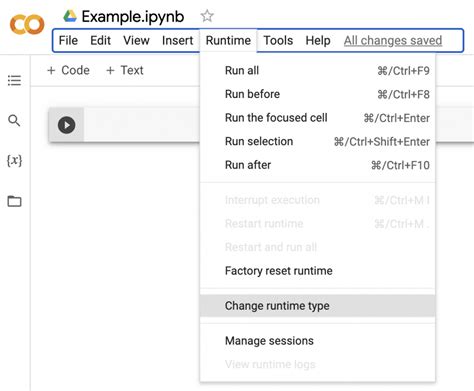Open the variables {x} panel icon
474x391 pixels.
point(14,161)
